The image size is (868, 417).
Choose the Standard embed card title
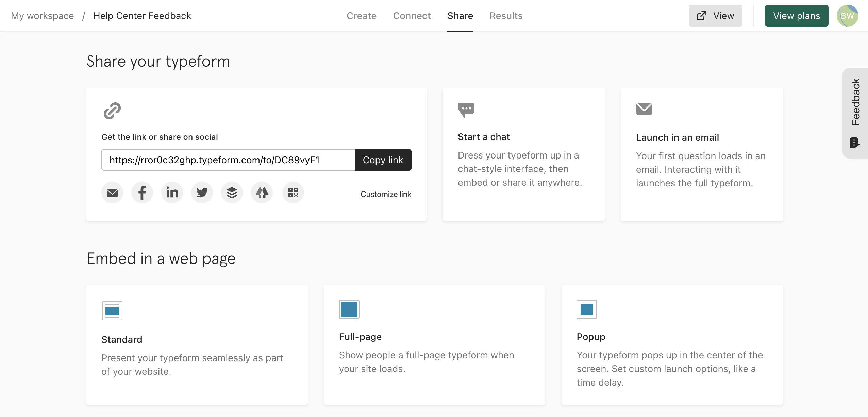[x=122, y=339]
